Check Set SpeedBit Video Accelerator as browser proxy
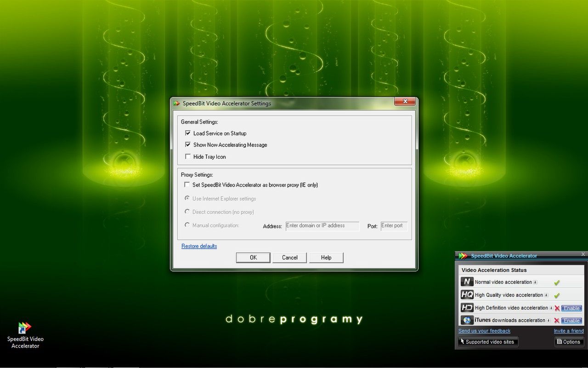The height and width of the screenshot is (368, 588). click(x=187, y=184)
